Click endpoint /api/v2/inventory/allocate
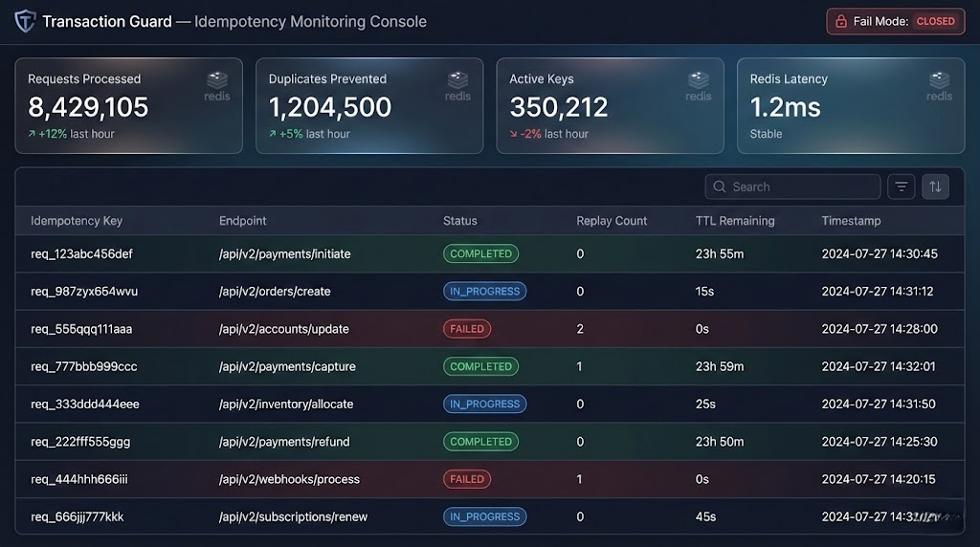This screenshot has width=980, height=547. pyautogui.click(x=285, y=404)
